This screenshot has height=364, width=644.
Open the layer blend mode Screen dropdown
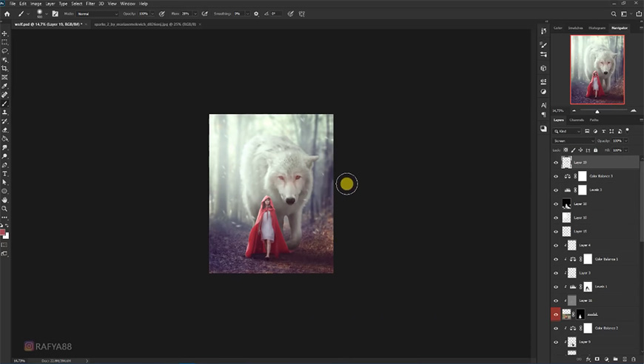[x=574, y=141]
